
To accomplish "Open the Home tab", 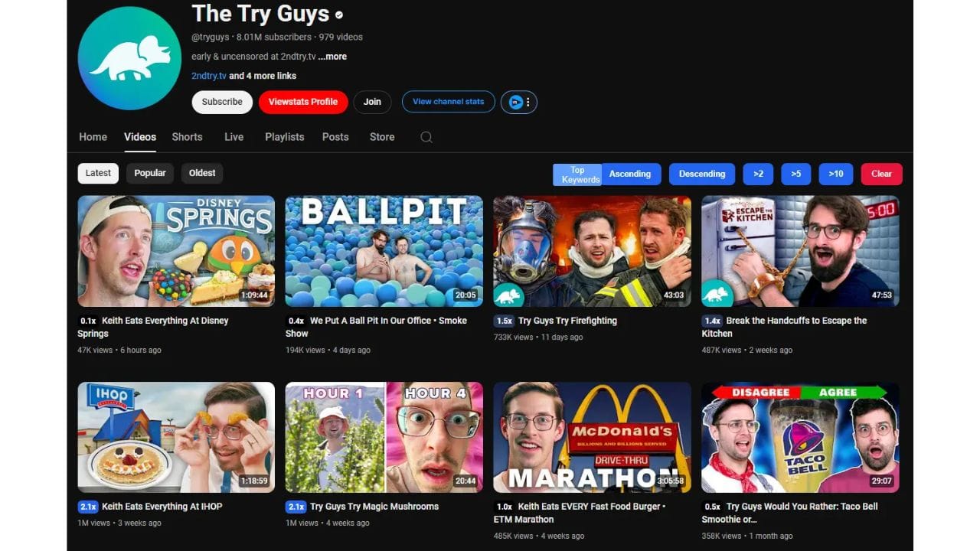I will [93, 137].
